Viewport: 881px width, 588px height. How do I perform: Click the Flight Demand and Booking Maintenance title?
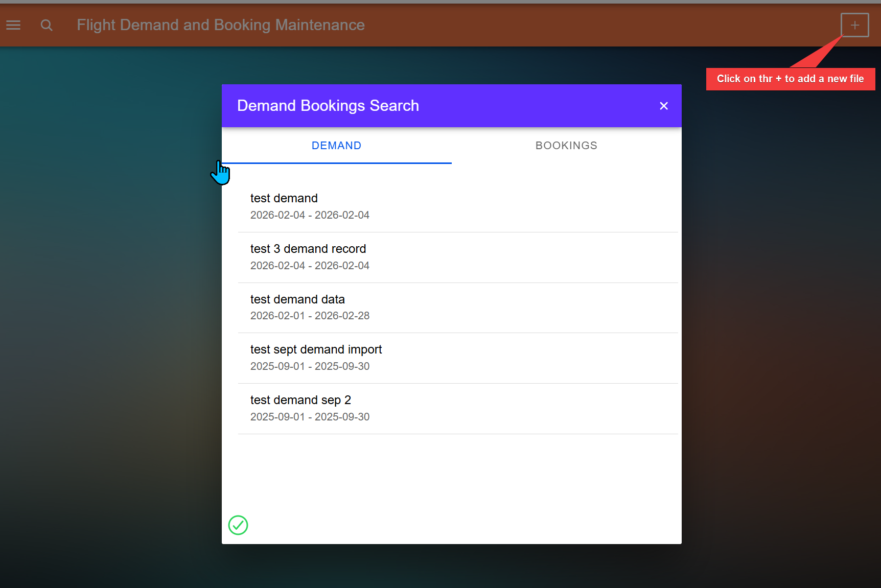tap(221, 25)
